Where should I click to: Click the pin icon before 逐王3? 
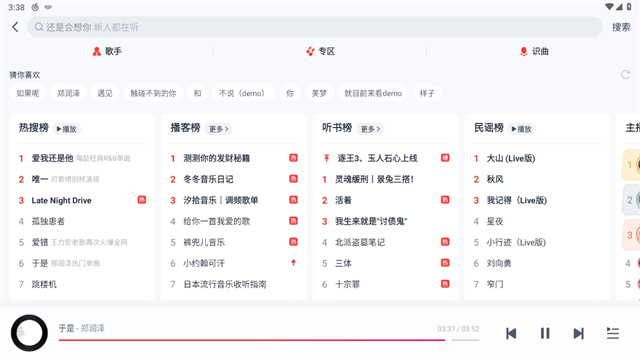click(x=326, y=158)
